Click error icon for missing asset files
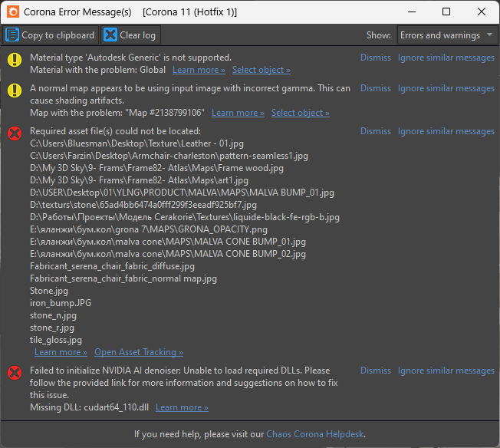 tap(15, 133)
